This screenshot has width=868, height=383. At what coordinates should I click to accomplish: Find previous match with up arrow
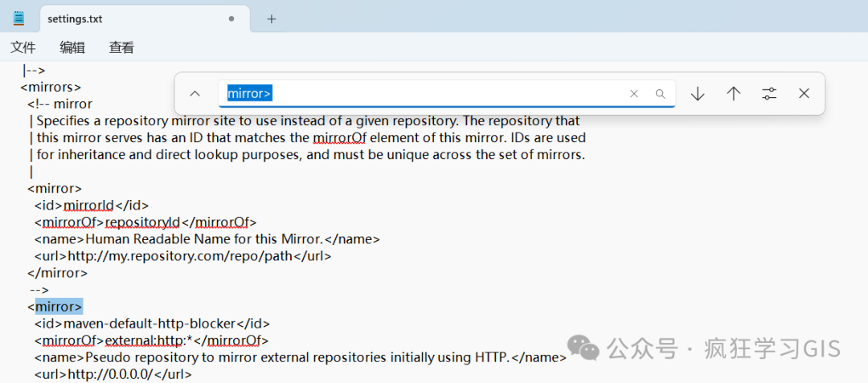[734, 94]
